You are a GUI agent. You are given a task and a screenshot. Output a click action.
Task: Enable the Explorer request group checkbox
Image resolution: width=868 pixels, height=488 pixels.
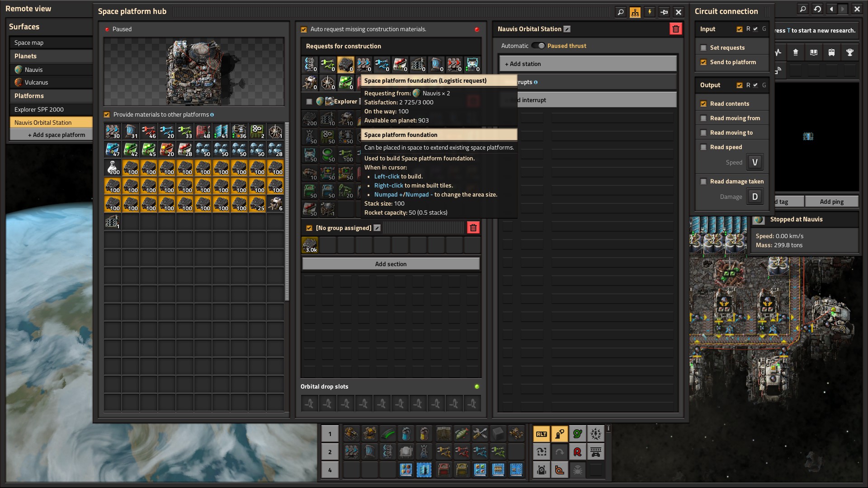309,102
